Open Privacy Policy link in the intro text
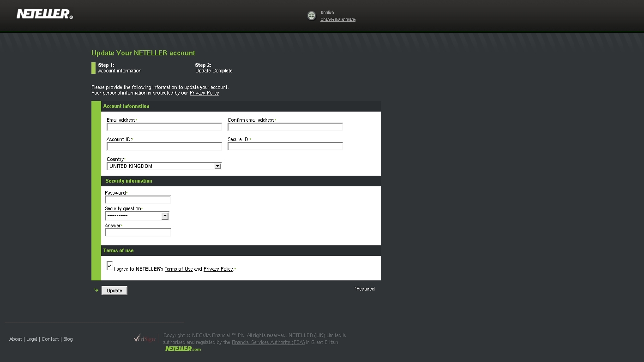 click(x=204, y=93)
